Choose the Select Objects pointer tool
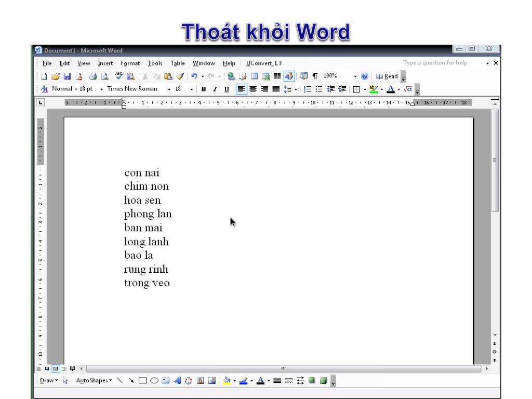This screenshot has height=399, width=532. (x=65, y=381)
